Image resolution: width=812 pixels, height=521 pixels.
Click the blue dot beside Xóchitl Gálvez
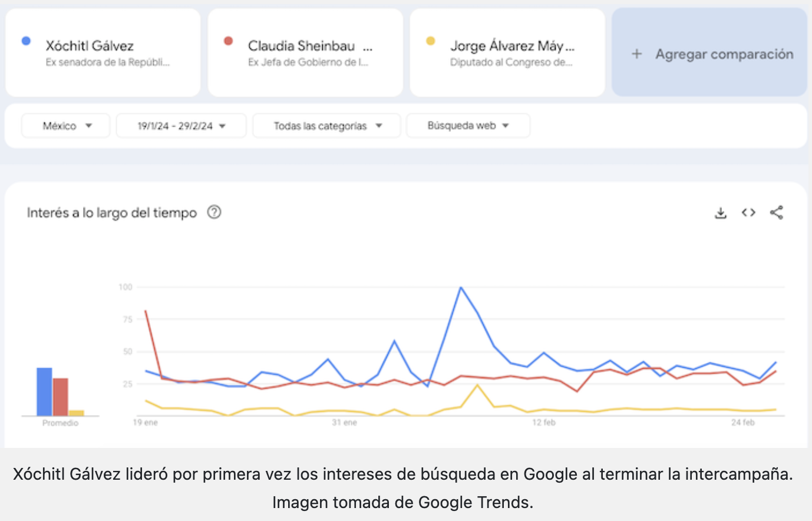click(x=26, y=41)
